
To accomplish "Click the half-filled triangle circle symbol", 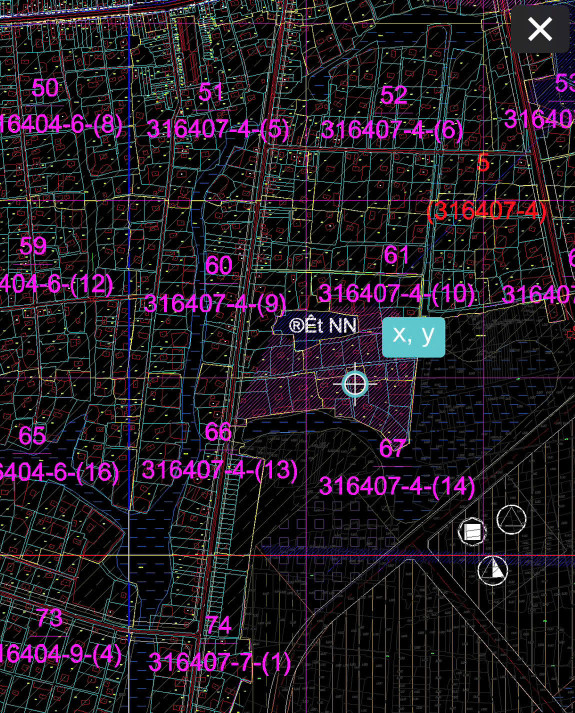I will tap(493, 571).
